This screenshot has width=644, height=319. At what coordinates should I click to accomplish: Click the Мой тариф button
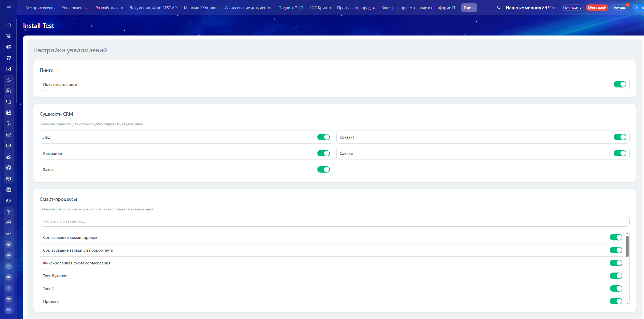(597, 8)
